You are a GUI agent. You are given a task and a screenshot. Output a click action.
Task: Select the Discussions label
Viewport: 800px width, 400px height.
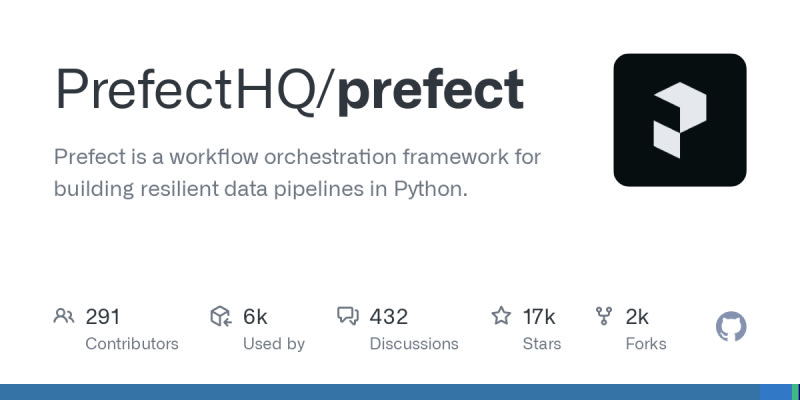coord(414,343)
